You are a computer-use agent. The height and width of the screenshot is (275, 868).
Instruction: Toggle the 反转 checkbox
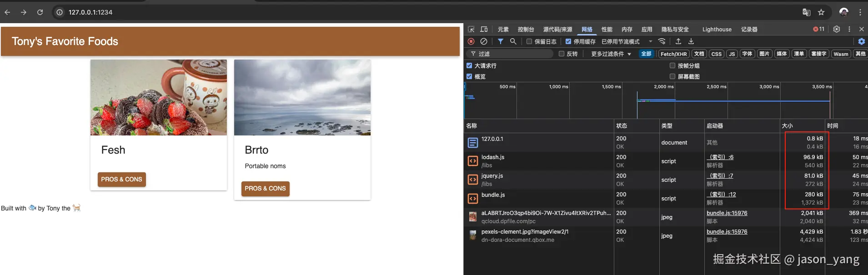click(x=562, y=54)
